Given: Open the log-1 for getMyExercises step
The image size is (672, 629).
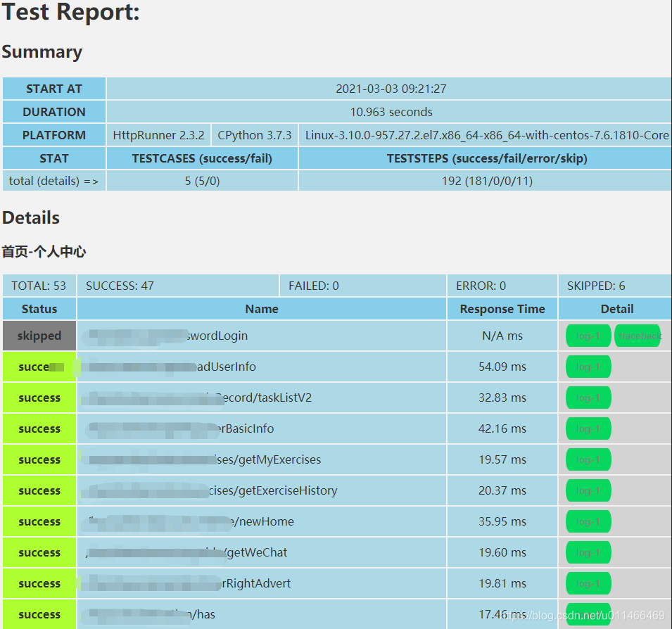Looking at the screenshot, I should tap(588, 459).
